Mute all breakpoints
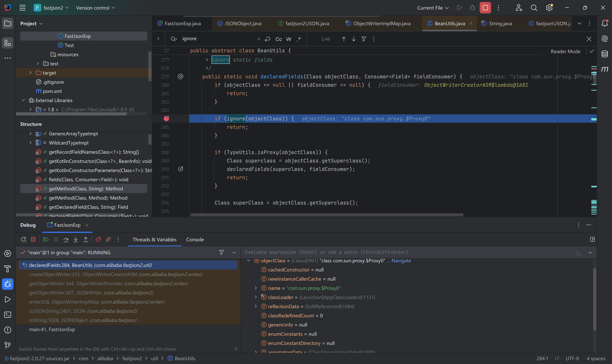The height and width of the screenshot is (364, 612). pos(108,240)
